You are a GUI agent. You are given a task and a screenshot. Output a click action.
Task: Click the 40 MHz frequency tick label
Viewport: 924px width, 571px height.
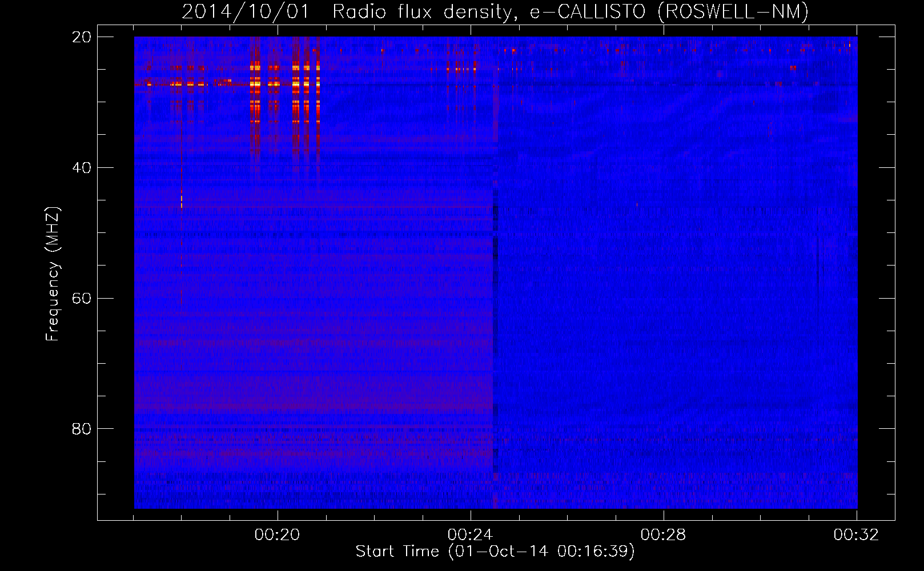coord(82,168)
